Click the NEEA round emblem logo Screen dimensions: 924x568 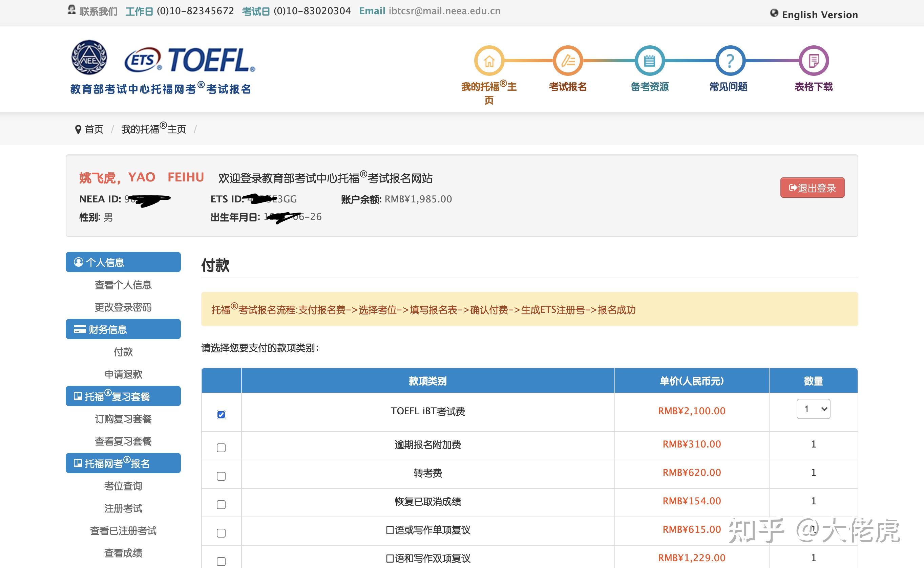click(x=89, y=57)
